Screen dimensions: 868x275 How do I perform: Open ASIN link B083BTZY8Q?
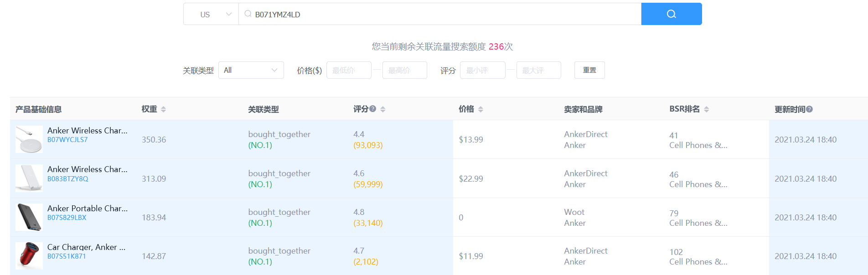[67, 178]
